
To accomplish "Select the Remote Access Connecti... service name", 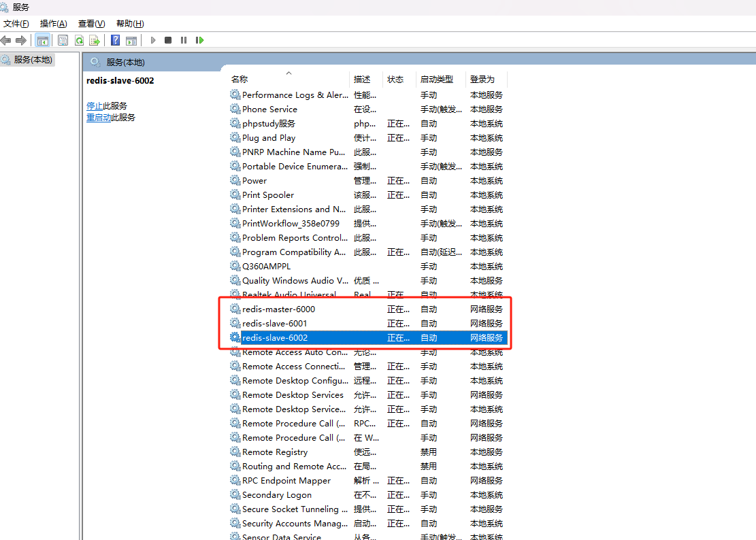I will click(x=294, y=366).
